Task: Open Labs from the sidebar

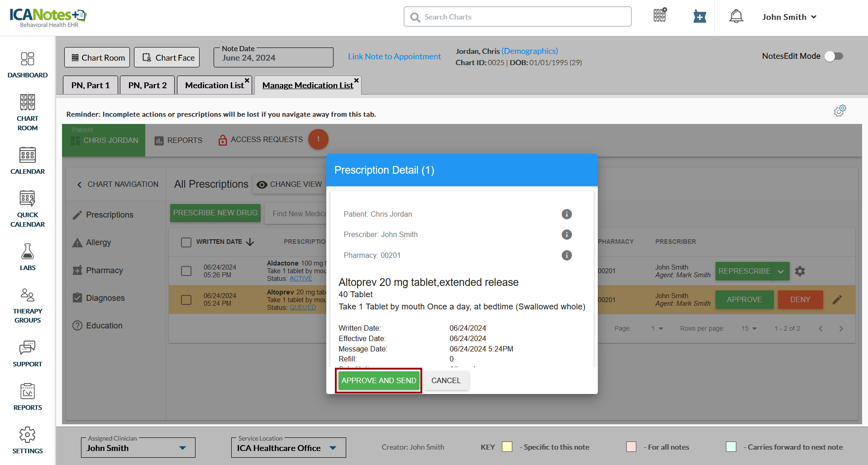Action: tap(27, 257)
